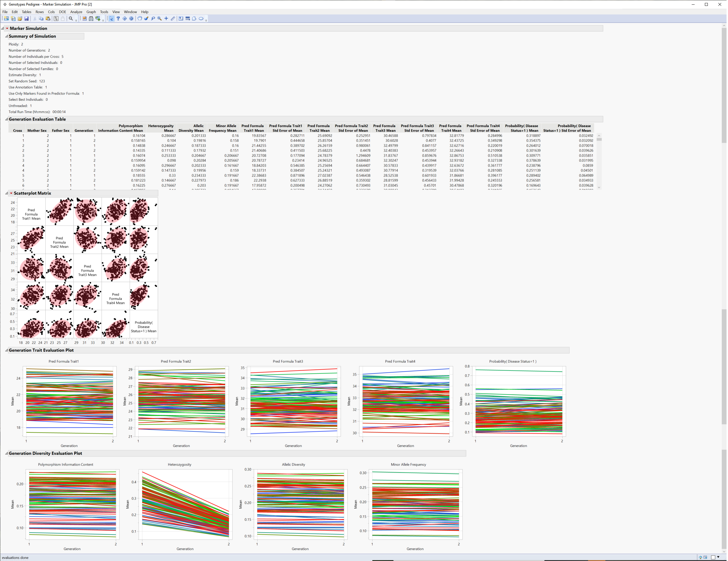The width and height of the screenshot is (728, 561).
Task: Select the Arrow selection tool
Action: point(111,19)
